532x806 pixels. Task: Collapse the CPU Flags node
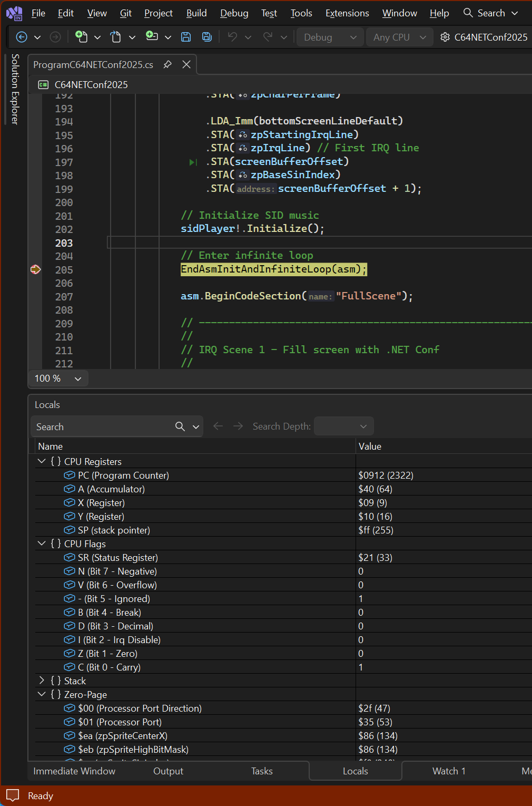(42, 543)
